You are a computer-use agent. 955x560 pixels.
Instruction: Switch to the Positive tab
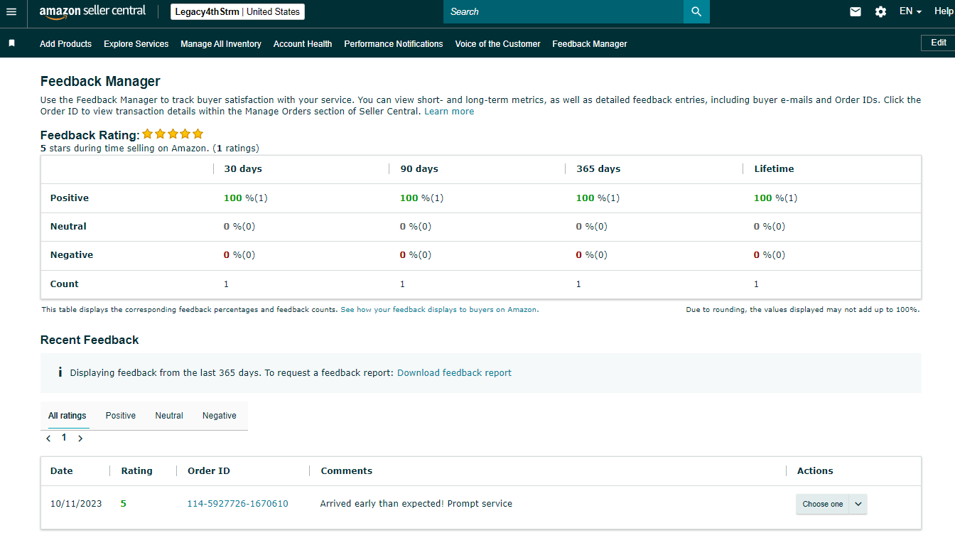pyautogui.click(x=121, y=416)
